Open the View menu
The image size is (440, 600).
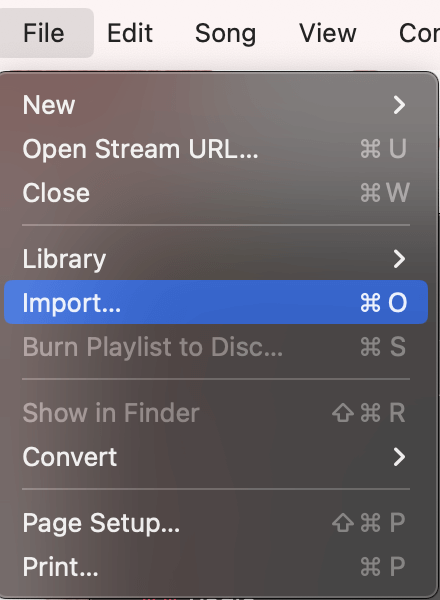click(x=328, y=33)
